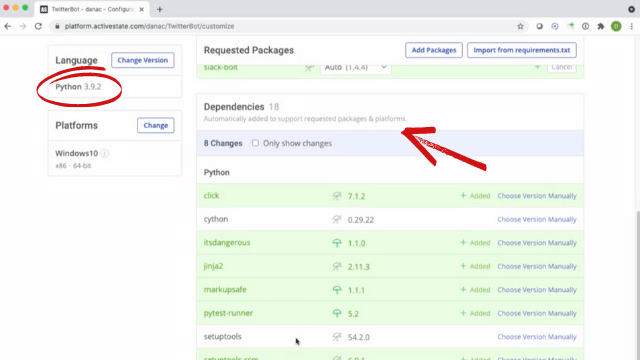Choose Version Manually for setuptools

537,337
